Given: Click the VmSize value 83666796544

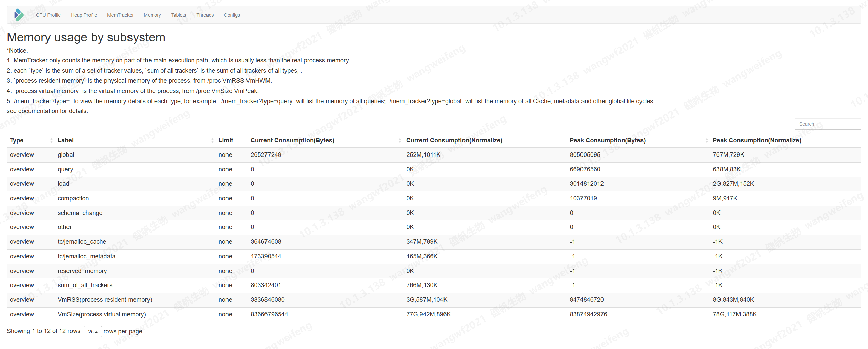Looking at the screenshot, I should click(269, 314).
